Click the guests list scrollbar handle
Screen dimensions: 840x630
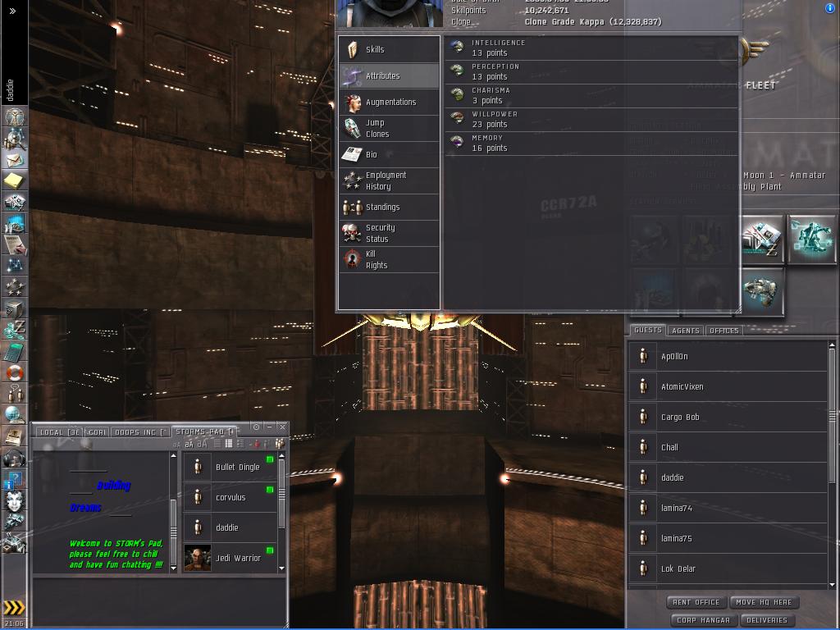[x=832, y=415]
